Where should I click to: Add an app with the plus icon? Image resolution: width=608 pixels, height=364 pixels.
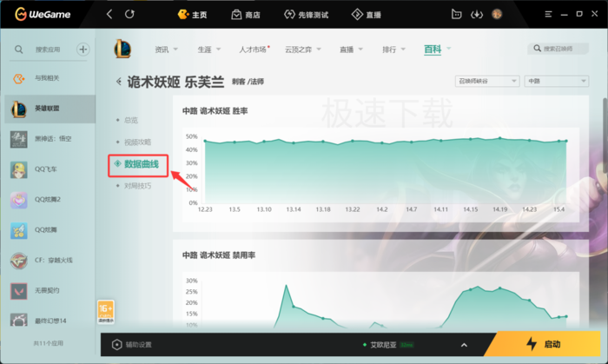pos(83,50)
